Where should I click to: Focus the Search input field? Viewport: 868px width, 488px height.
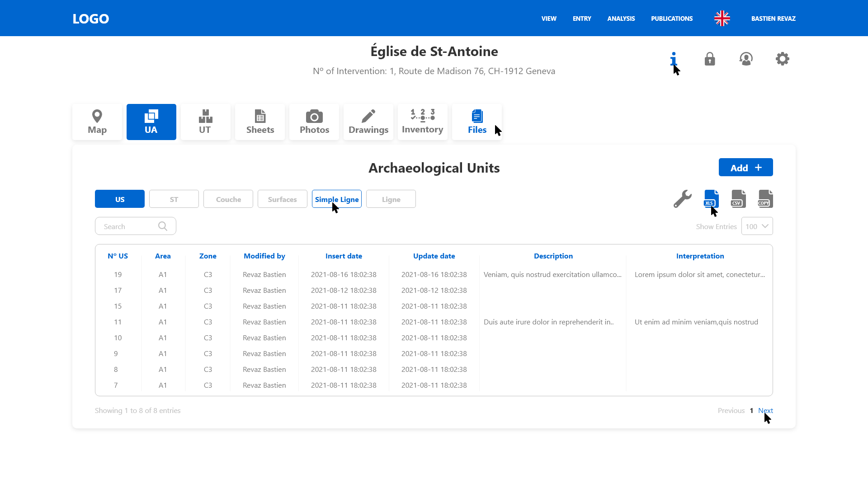point(136,226)
